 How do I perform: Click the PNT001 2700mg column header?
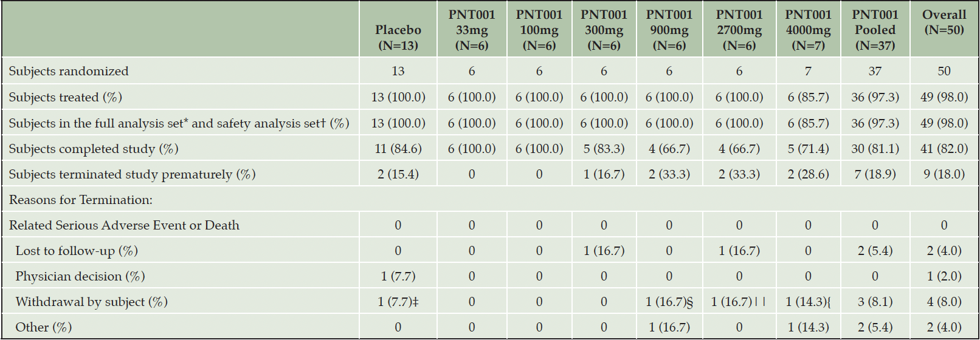pos(739,30)
